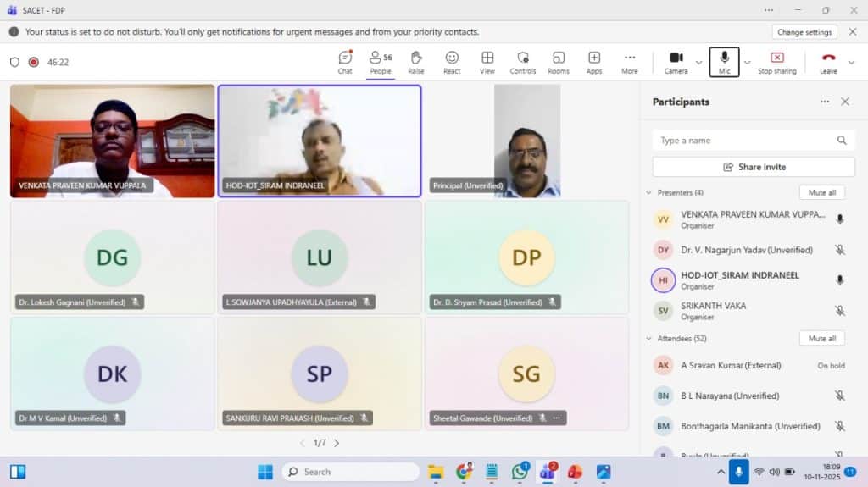Viewport: 868px width, 487px height.
Task: Click the shield security icon
Action: tap(15, 62)
